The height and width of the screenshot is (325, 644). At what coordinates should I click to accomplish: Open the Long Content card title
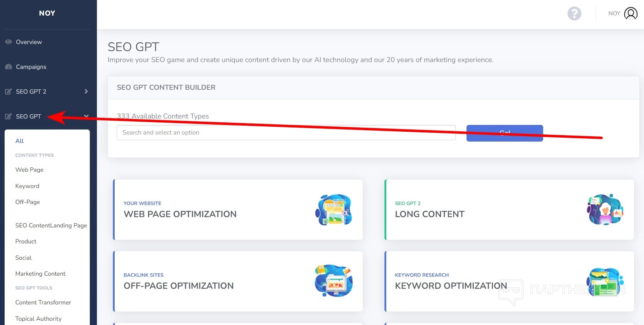click(x=430, y=214)
